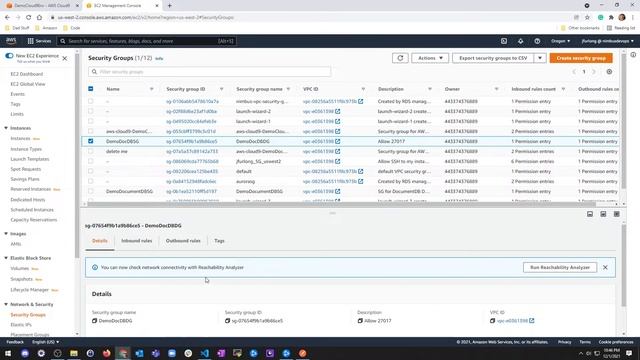
Task: Go to the next results page
Action: coord(594,71)
